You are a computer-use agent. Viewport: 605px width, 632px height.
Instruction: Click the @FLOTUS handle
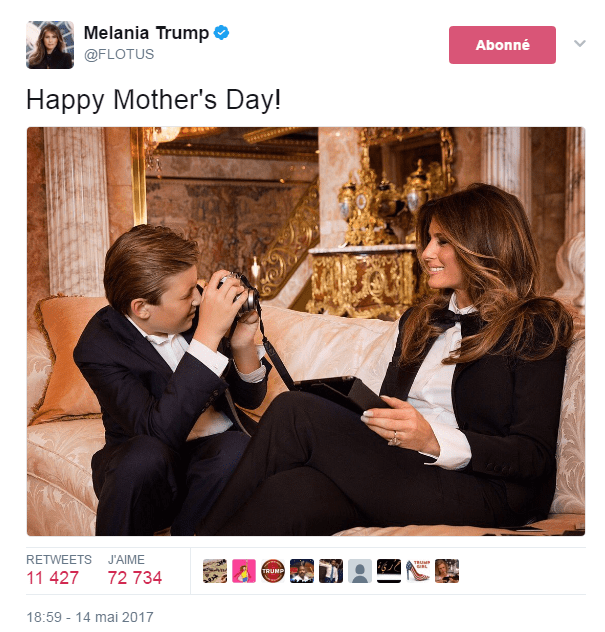coord(119,55)
